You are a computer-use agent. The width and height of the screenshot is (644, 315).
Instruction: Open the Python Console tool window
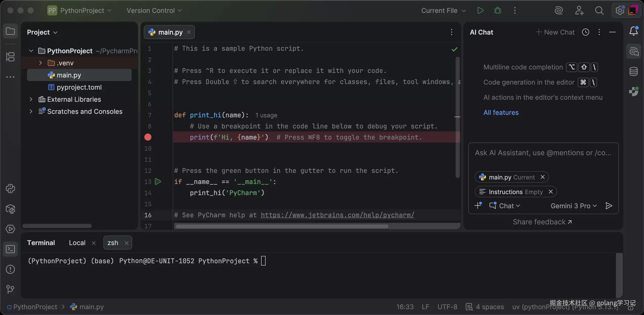click(10, 189)
